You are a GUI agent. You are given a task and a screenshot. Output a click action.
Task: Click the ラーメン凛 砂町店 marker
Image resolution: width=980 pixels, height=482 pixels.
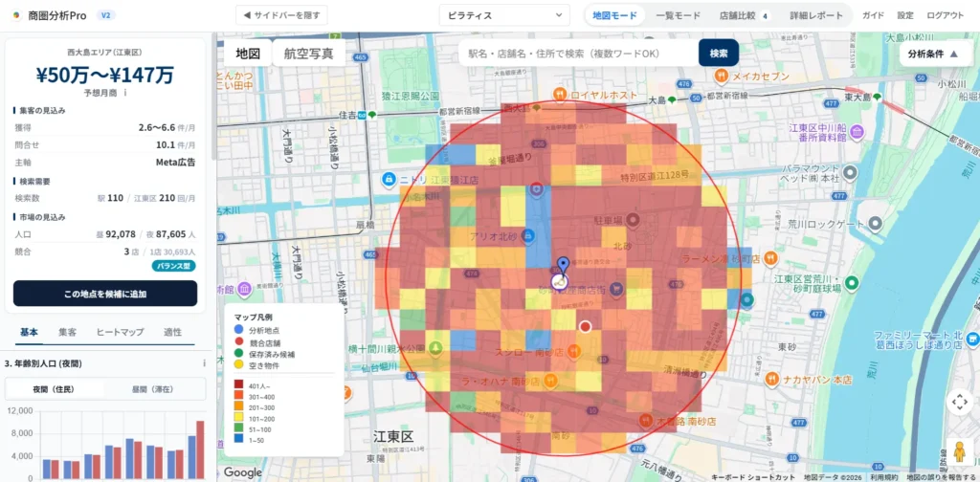[772, 257]
